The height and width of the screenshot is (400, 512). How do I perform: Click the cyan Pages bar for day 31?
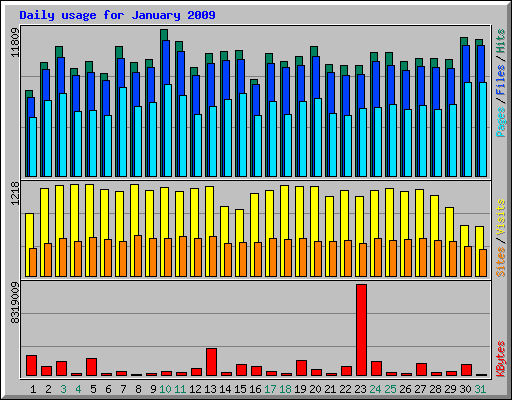pyautogui.click(x=483, y=129)
